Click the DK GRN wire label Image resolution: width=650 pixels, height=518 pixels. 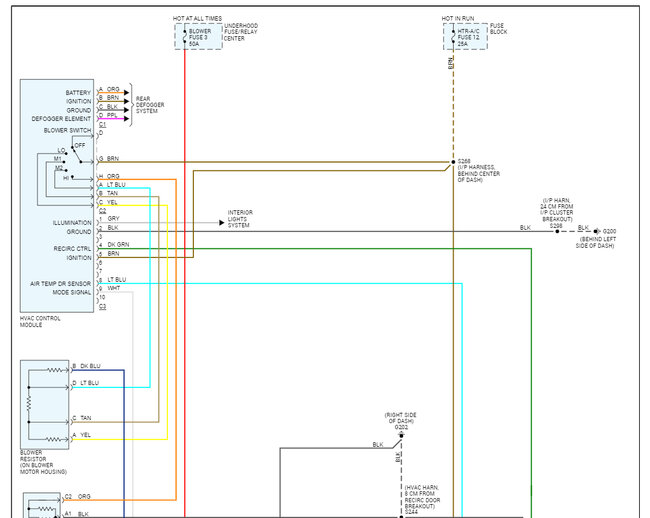pyautogui.click(x=118, y=244)
